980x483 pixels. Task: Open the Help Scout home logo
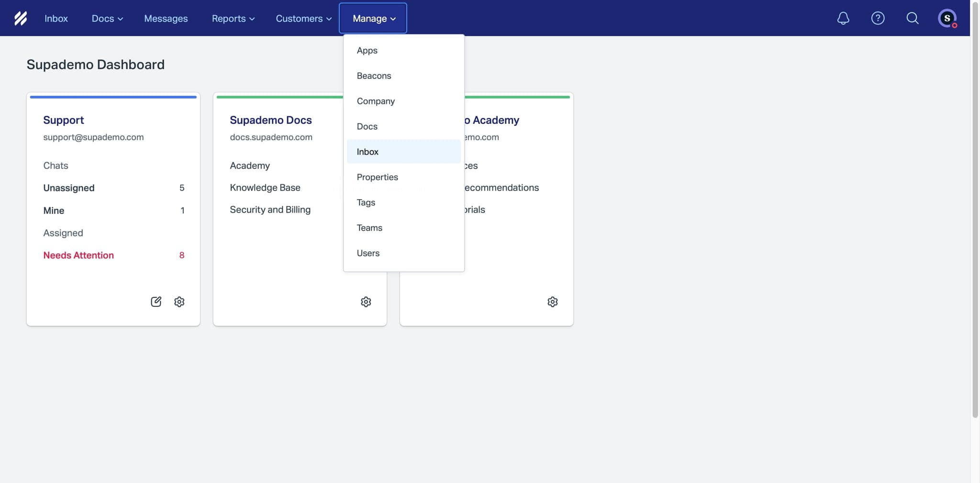pyautogui.click(x=21, y=18)
